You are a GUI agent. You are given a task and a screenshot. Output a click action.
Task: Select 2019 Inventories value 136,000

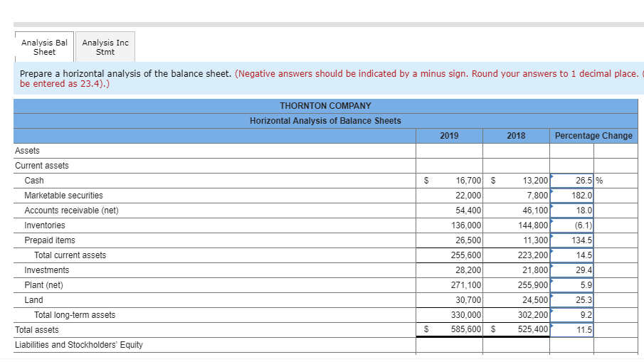466,225
